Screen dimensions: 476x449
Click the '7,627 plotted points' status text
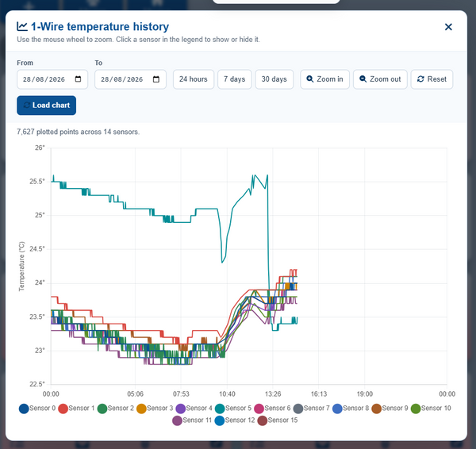point(79,132)
